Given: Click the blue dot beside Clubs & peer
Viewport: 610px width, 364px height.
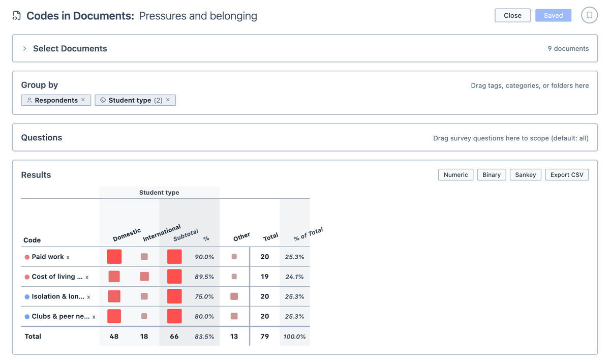Looking at the screenshot, I should pyautogui.click(x=27, y=317).
